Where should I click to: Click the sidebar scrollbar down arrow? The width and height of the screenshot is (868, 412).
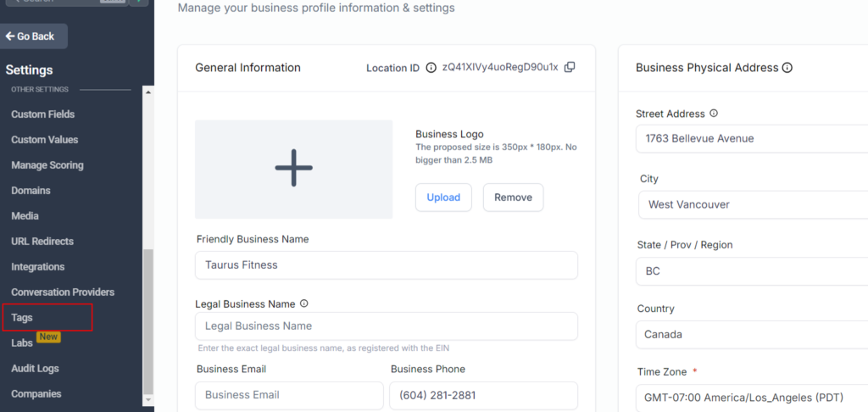pos(148,399)
